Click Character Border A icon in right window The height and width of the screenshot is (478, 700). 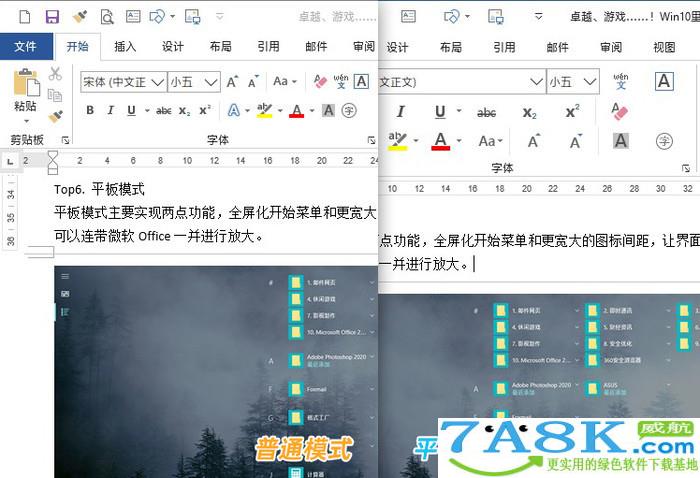pos(664,81)
